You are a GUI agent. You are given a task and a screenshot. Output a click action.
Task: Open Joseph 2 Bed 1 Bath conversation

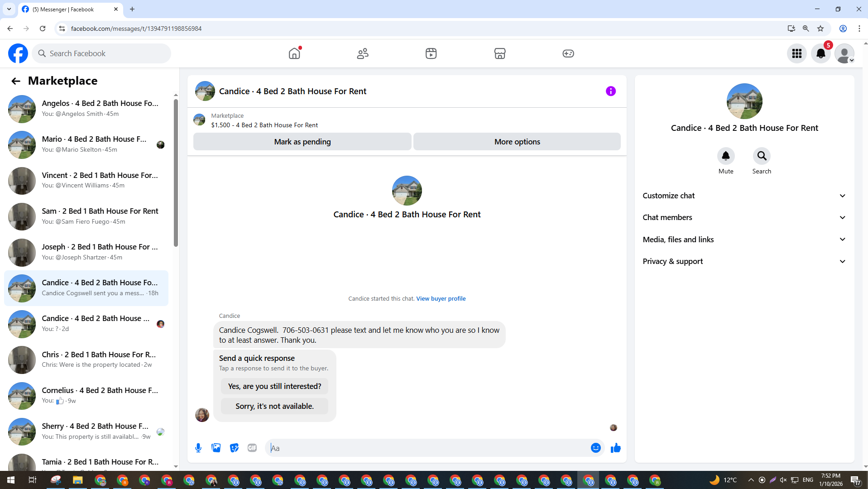[86, 252]
